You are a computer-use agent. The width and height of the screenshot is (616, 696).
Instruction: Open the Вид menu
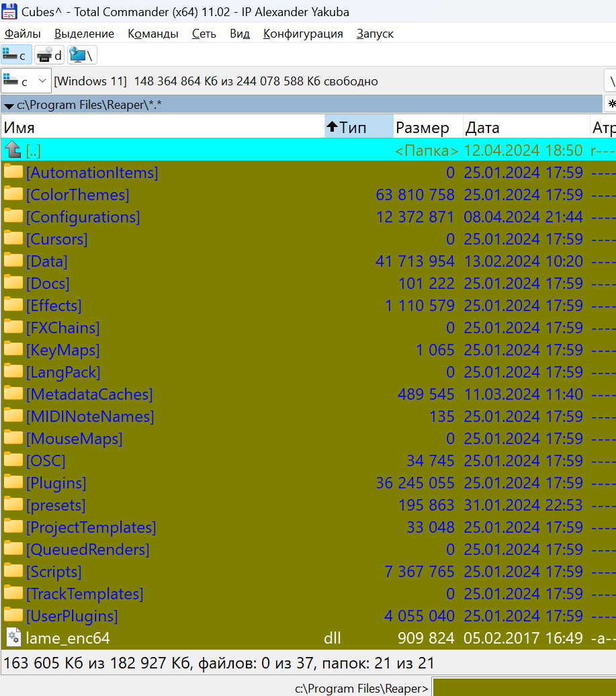pos(240,34)
